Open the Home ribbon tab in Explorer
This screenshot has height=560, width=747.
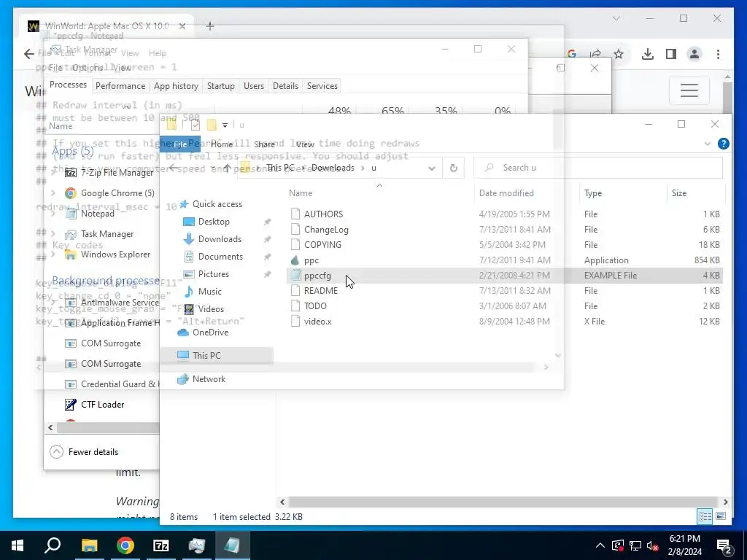pos(222,144)
